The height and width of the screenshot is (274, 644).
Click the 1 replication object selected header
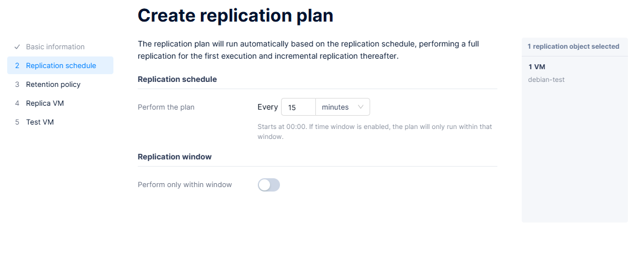573,46
